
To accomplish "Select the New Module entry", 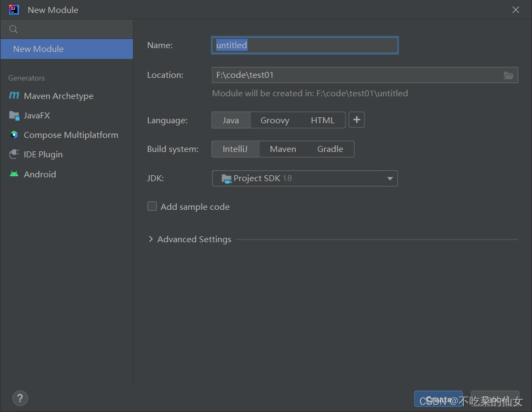I will pos(66,49).
